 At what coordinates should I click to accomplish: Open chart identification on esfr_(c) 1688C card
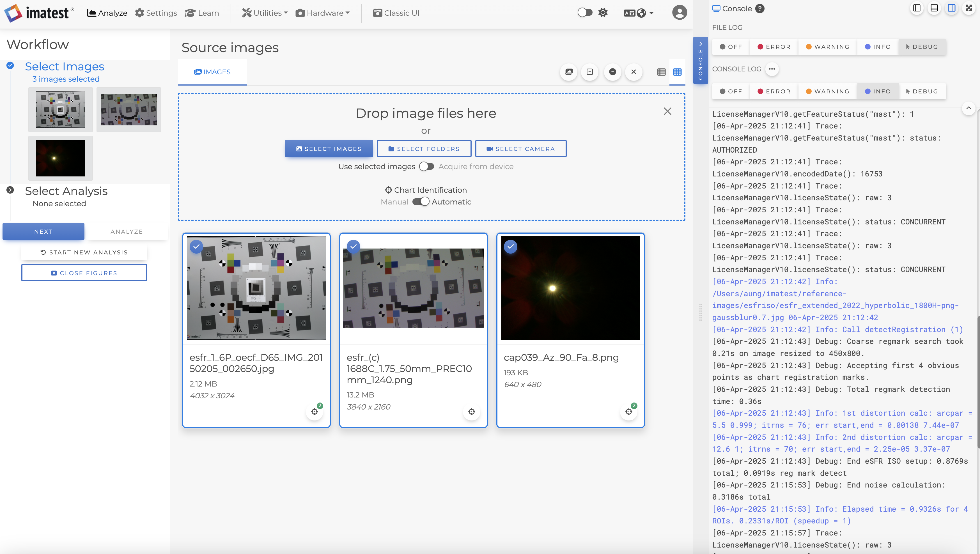(472, 411)
